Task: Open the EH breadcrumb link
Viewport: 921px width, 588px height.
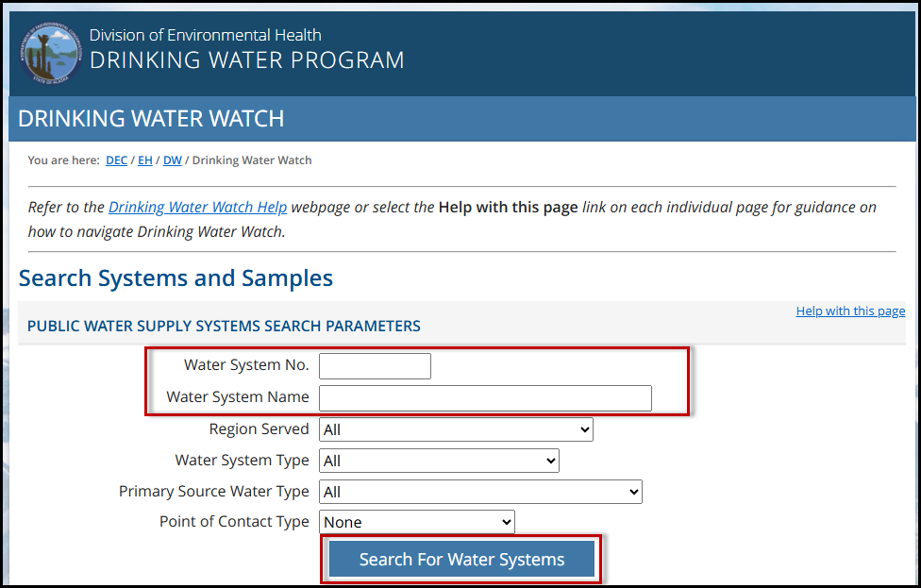Action: pos(145,160)
